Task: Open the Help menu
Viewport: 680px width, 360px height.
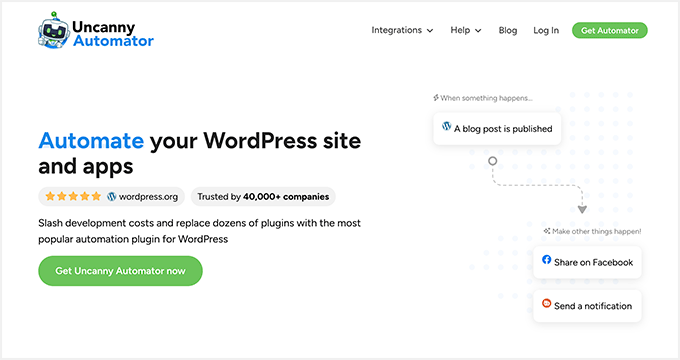Action: (466, 30)
